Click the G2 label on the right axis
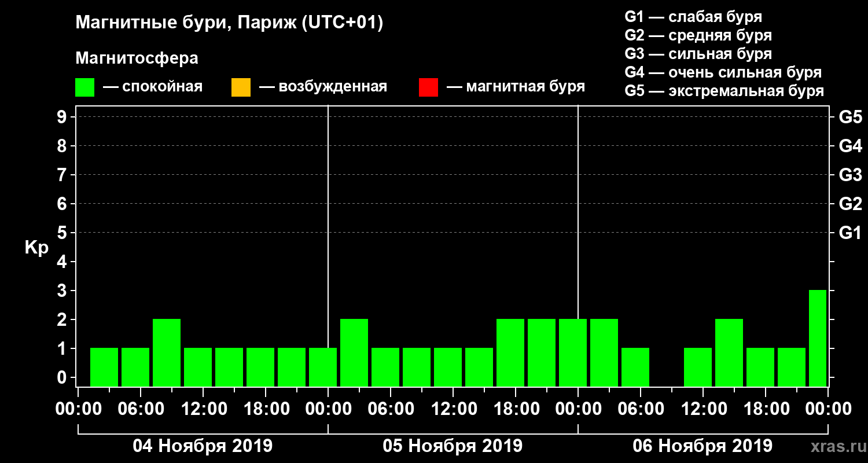Image resolution: width=868 pixels, height=463 pixels. click(x=850, y=204)
